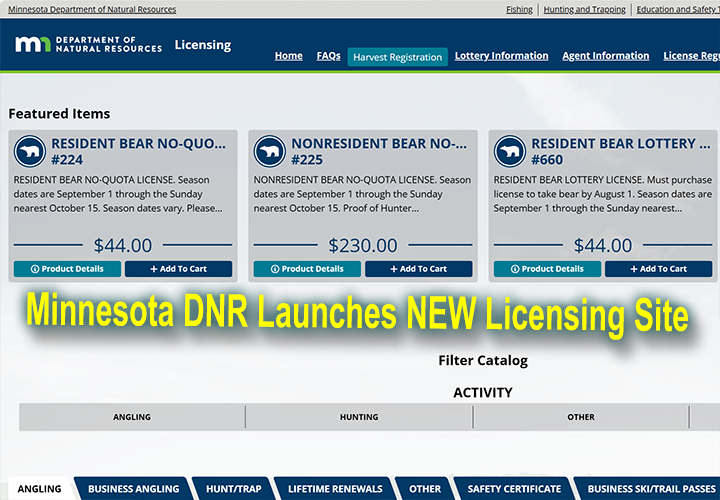Click the Licensing header title
The width and height of the screenshot is (720, 500).
(203, 45)
